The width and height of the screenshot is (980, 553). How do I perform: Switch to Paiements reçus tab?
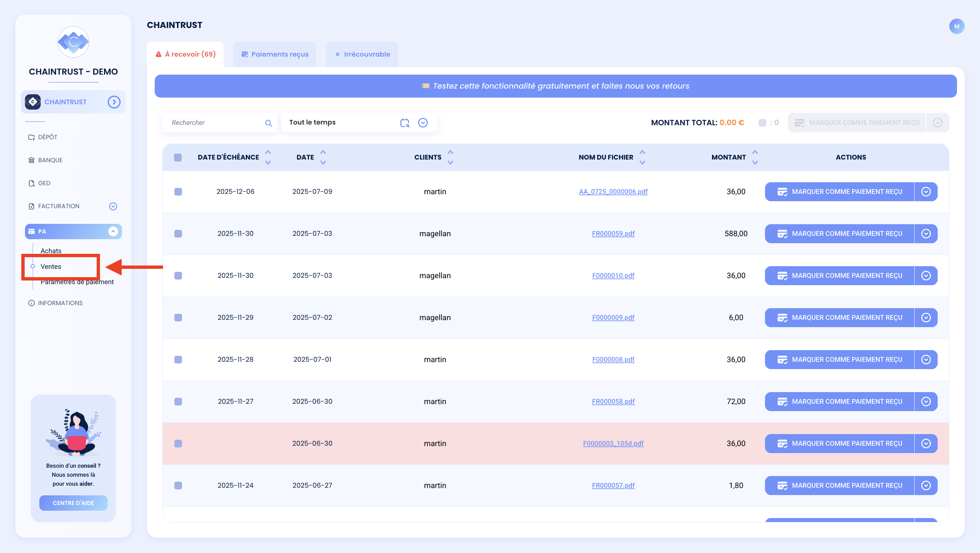point(275,54)
